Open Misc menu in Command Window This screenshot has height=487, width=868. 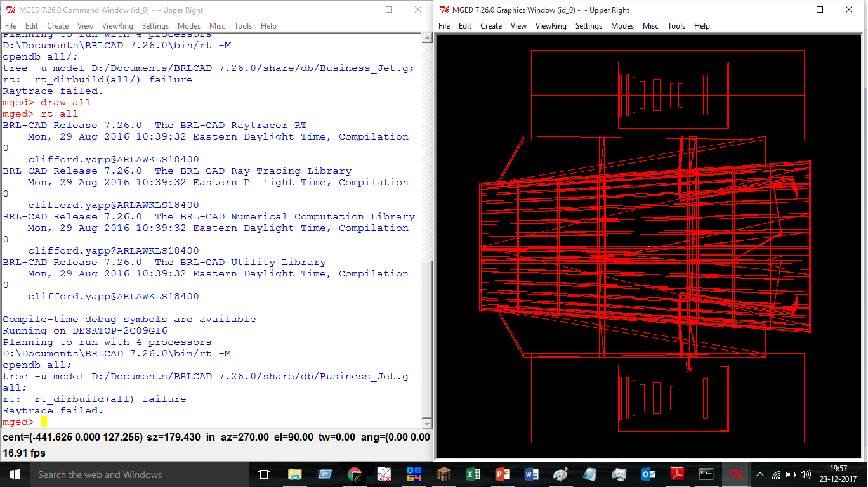tap(217, 26)
